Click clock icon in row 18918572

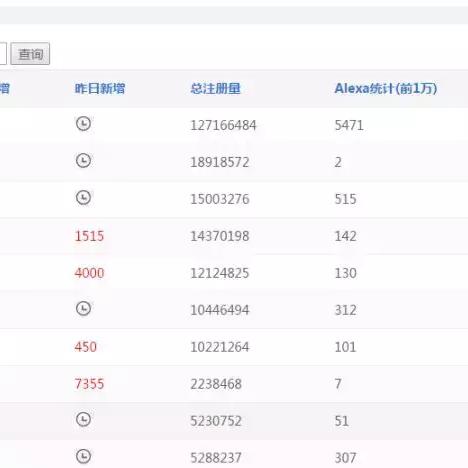(x=83, y=161)
